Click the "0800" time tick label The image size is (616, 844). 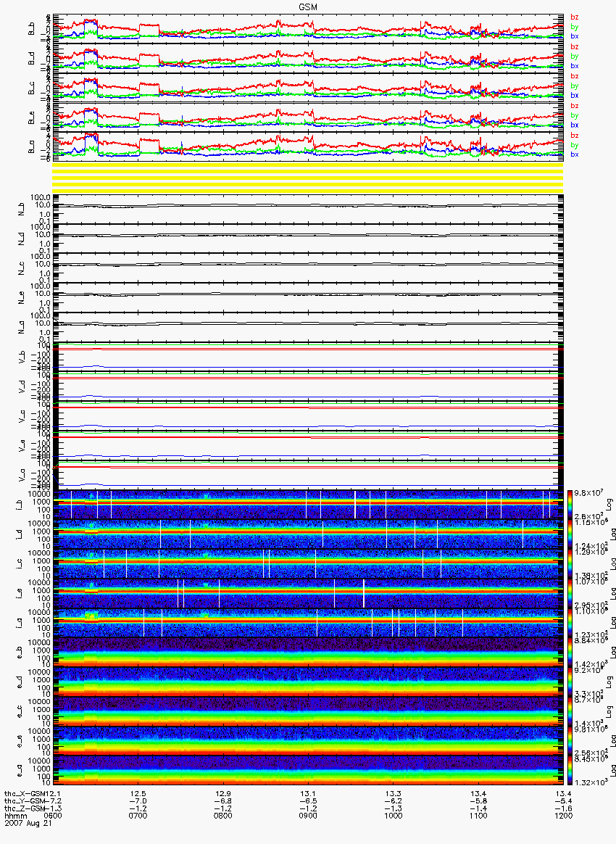tap(223, 816)
